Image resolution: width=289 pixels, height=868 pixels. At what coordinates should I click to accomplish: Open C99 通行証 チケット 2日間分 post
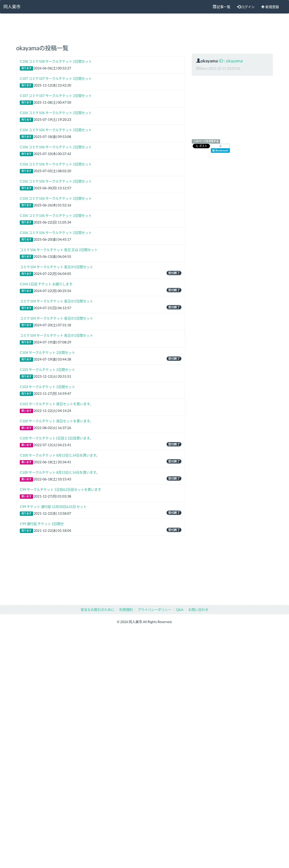pos(42,524)
